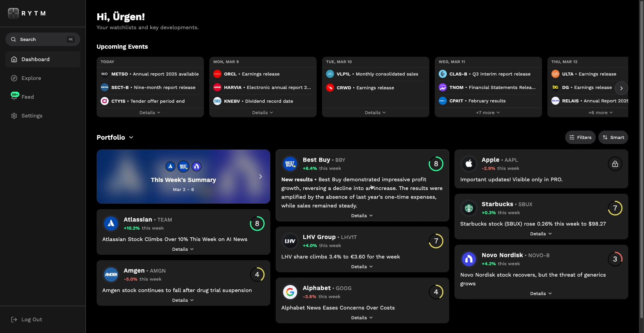
Task: Click the DG company icon
Action: pos(555,87)
